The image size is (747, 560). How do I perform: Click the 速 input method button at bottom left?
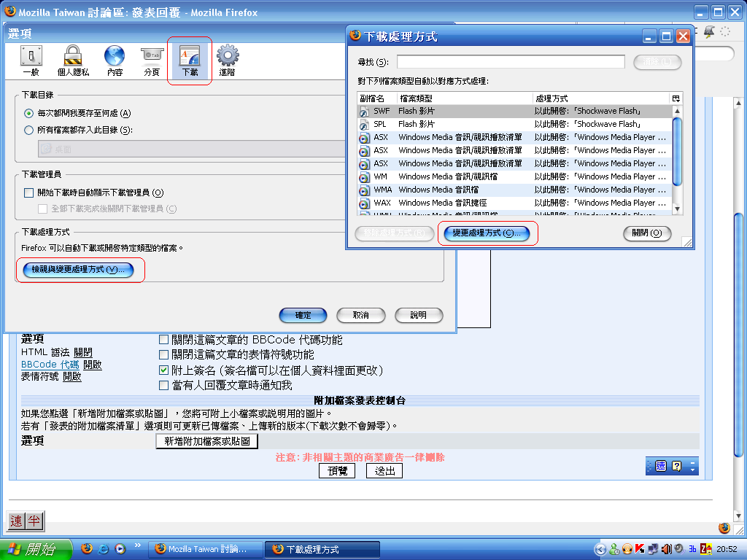point(16,521)
